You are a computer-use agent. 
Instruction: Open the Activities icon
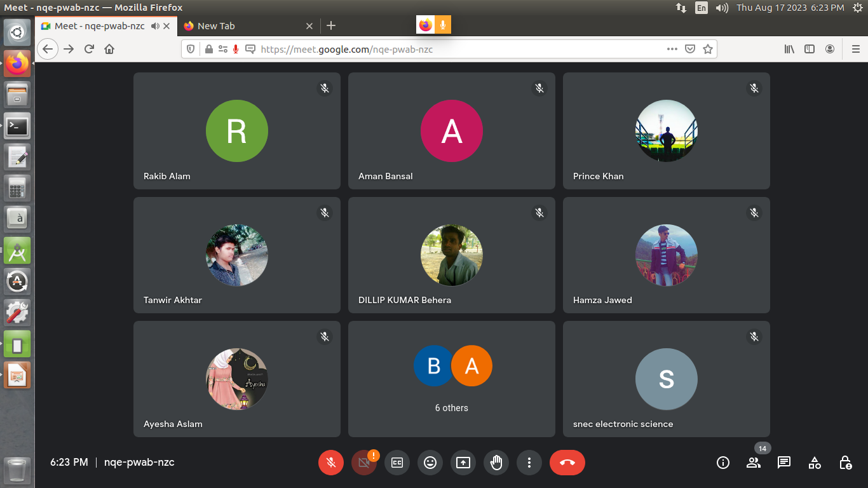[x=815, y=463]
